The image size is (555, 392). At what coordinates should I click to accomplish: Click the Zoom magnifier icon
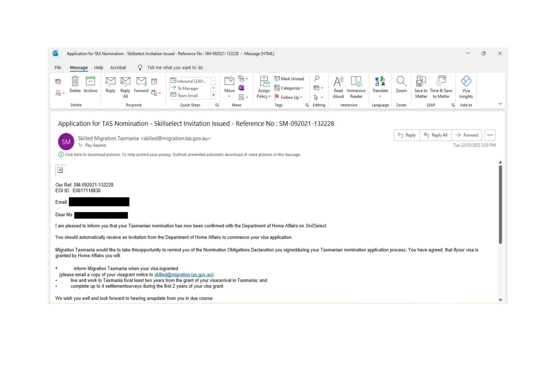401,82
